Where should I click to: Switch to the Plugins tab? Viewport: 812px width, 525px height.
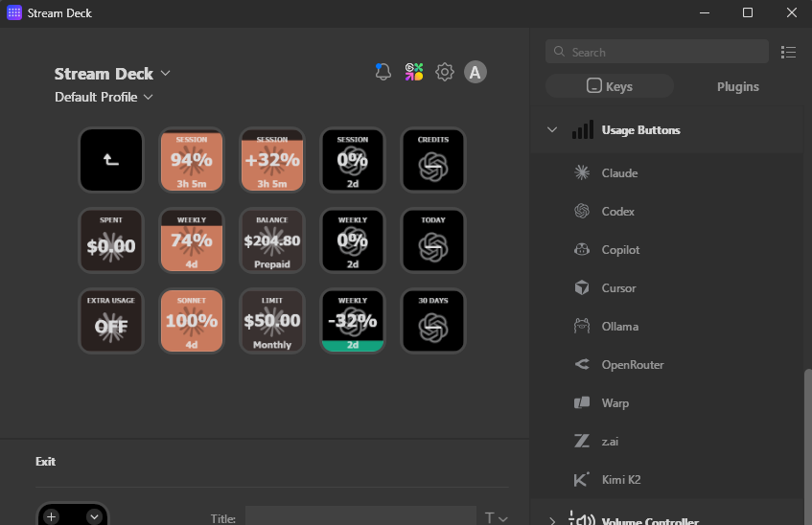coord(738,86)
